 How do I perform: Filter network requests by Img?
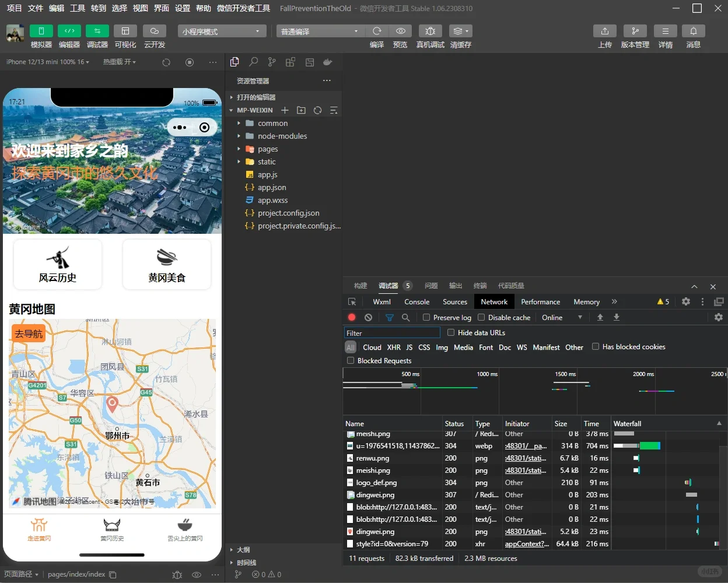point(442,347)
